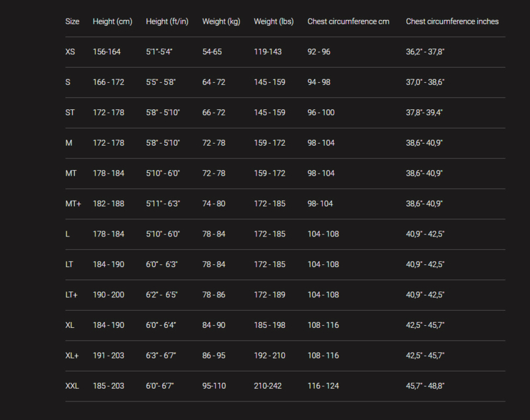Select the weight value 95-110

tap(214, 386)
